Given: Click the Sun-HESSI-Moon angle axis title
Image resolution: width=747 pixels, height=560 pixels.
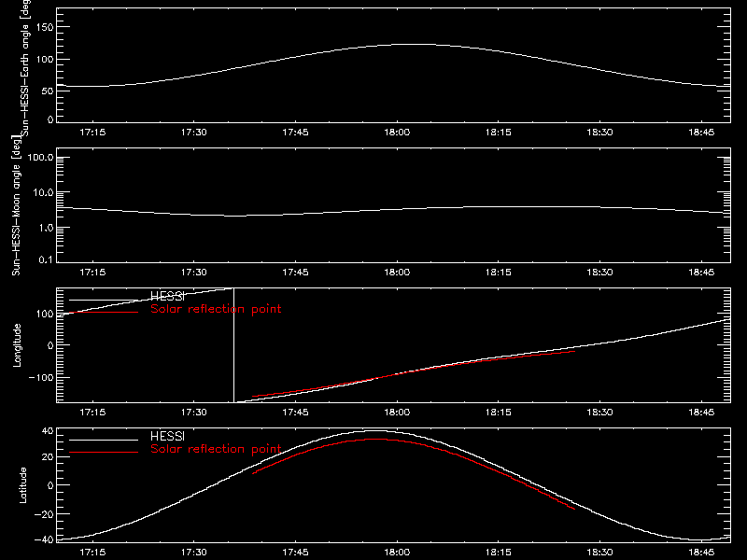Looking at the screenshot, I should click(x=17, y=205).
